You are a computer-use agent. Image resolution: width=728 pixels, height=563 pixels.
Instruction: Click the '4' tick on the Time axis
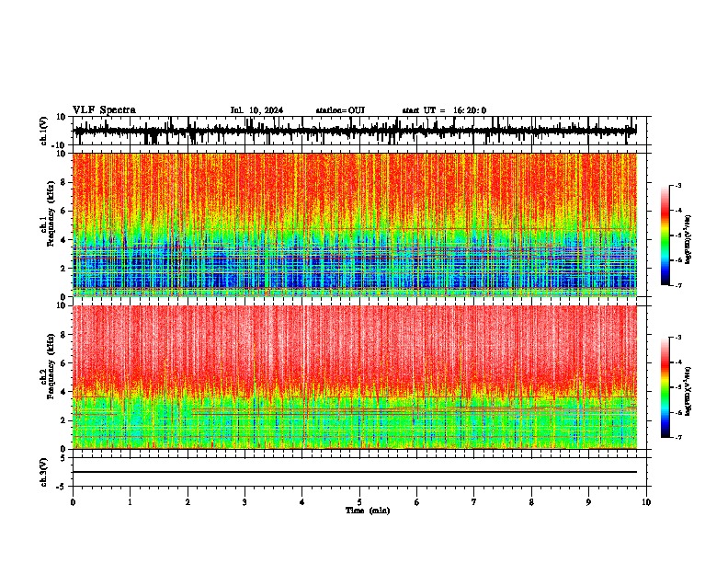click(x=302, y=502)
